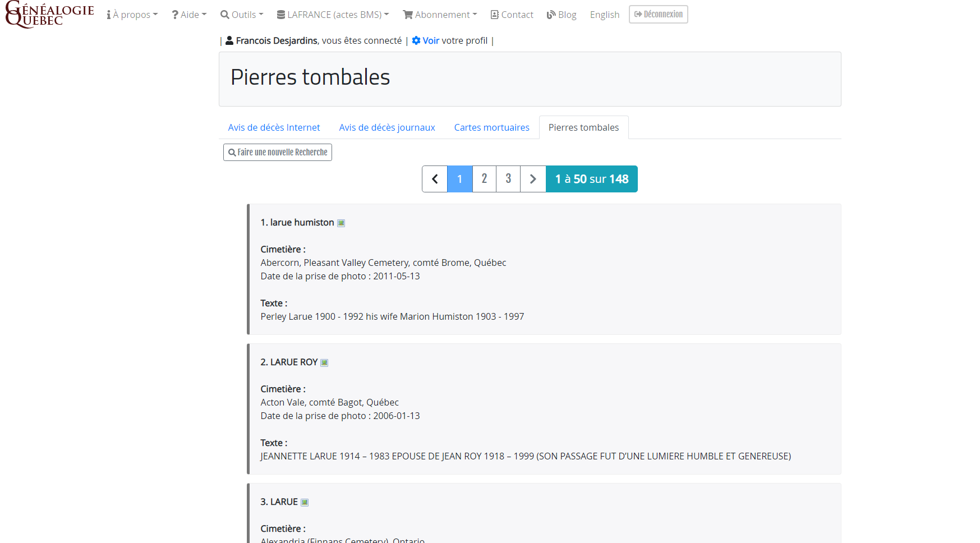Expand the Abonnement menu
Viewport: 980px width, 543px height.
point(440,15)
